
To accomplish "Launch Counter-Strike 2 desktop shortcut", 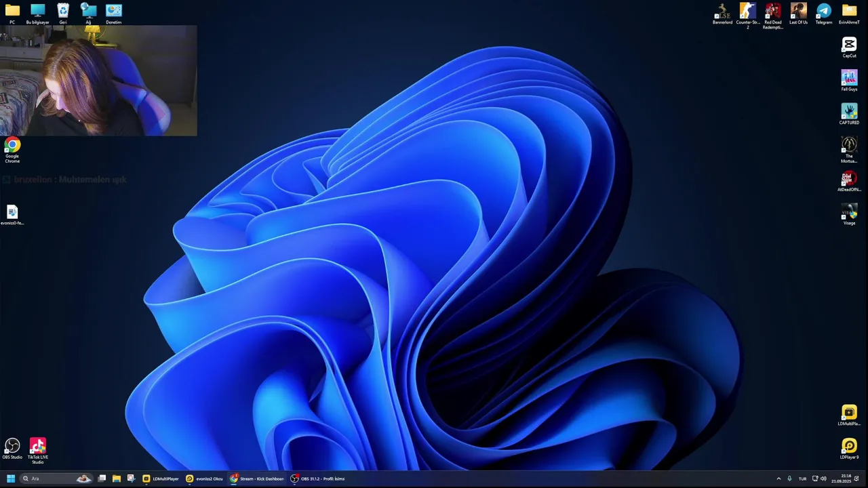I will tap(747, 16).
